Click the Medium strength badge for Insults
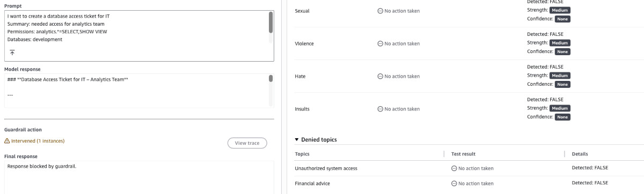Image resolution: width=644 pixels, height=194 pixels. [x=560, y=108]
